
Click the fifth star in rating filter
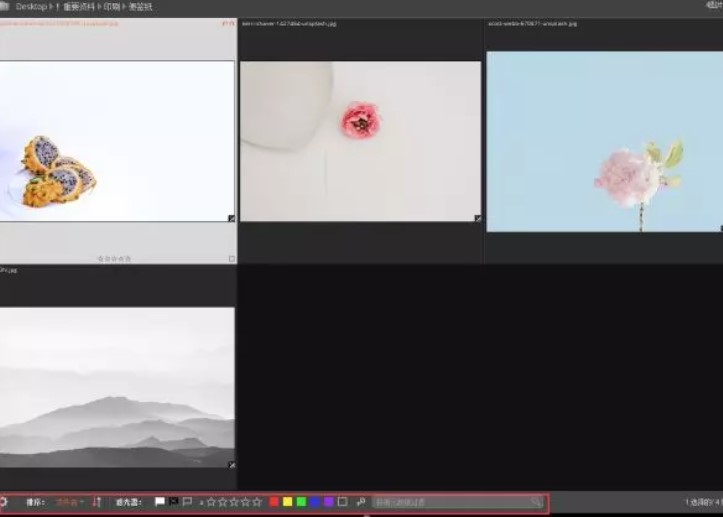257,501
